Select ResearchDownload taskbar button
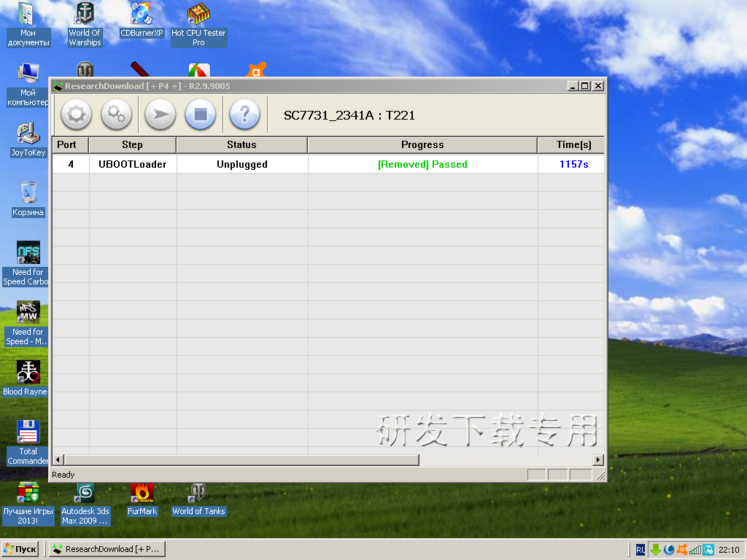This screenshot has height=560, width=747. pos(107,549)
